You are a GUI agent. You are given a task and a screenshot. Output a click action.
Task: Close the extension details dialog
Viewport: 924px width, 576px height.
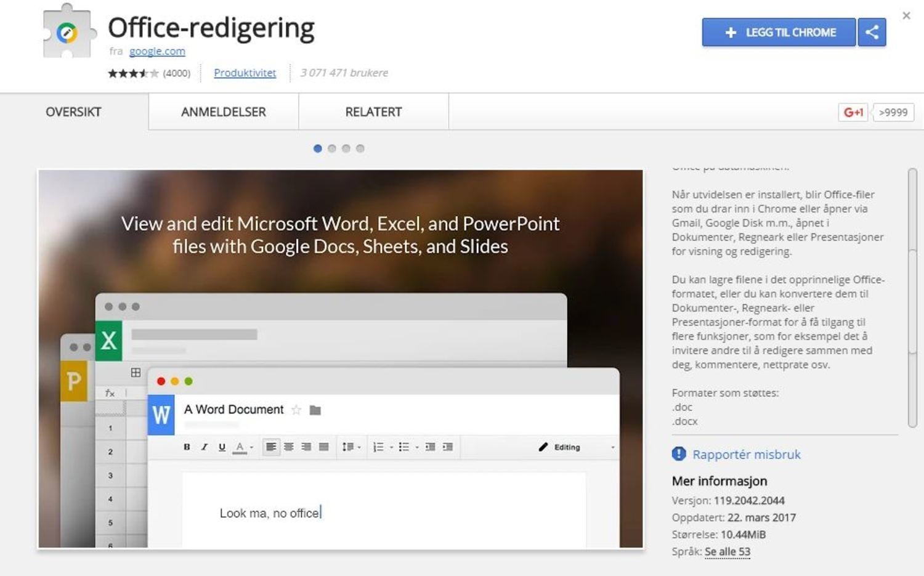(x=906, y=16)
